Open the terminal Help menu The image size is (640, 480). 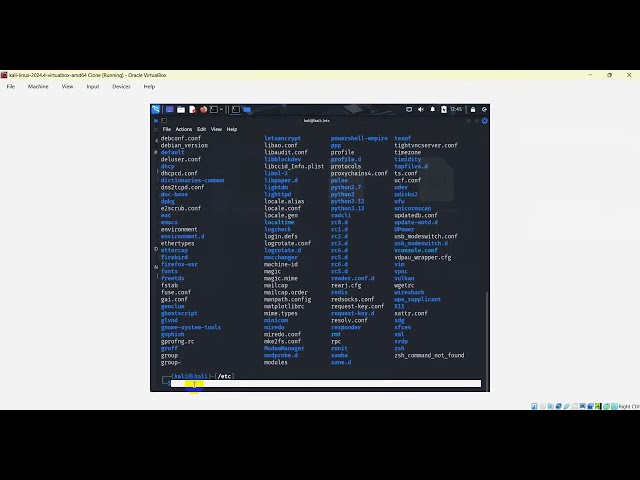(232, 129)
